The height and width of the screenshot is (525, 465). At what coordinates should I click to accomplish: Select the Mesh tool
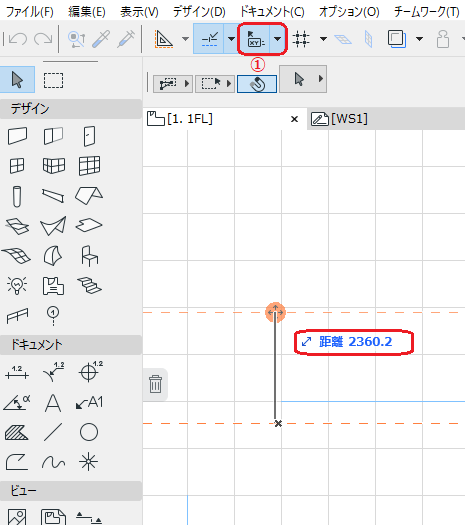16,255
